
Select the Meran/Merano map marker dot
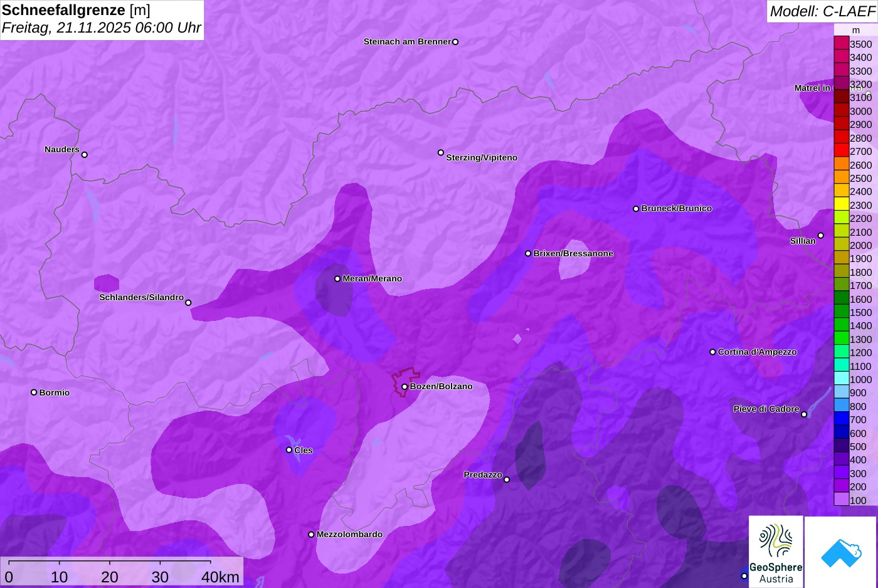point(337,279)
